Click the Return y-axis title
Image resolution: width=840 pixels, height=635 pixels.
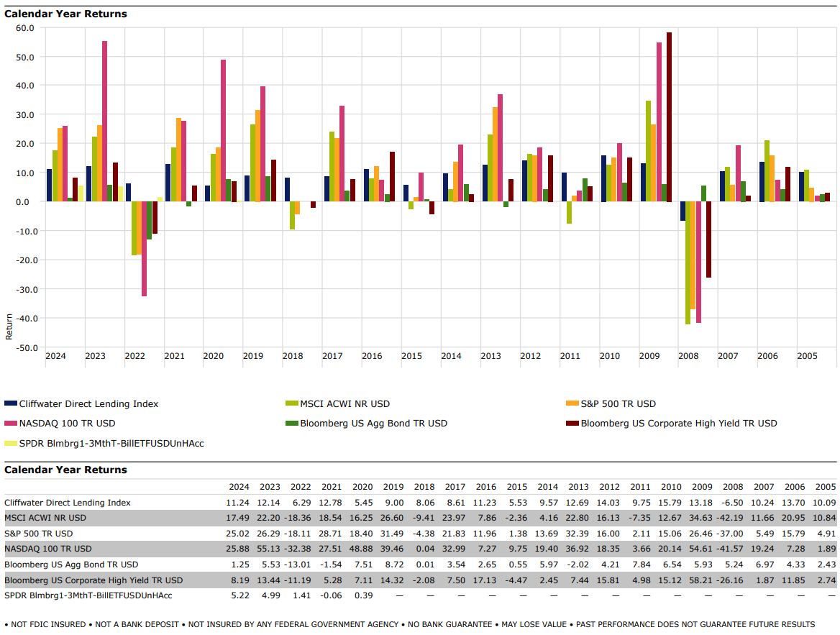tap(9, 326)
